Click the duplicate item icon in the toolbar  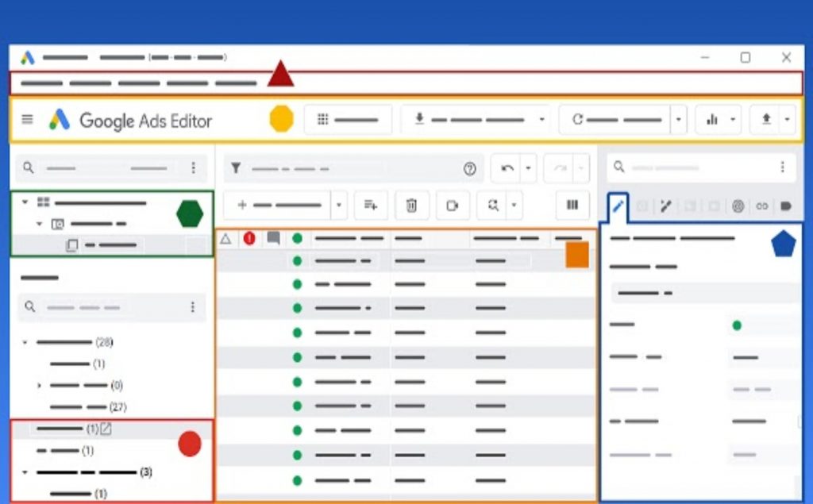click(453, 205)
